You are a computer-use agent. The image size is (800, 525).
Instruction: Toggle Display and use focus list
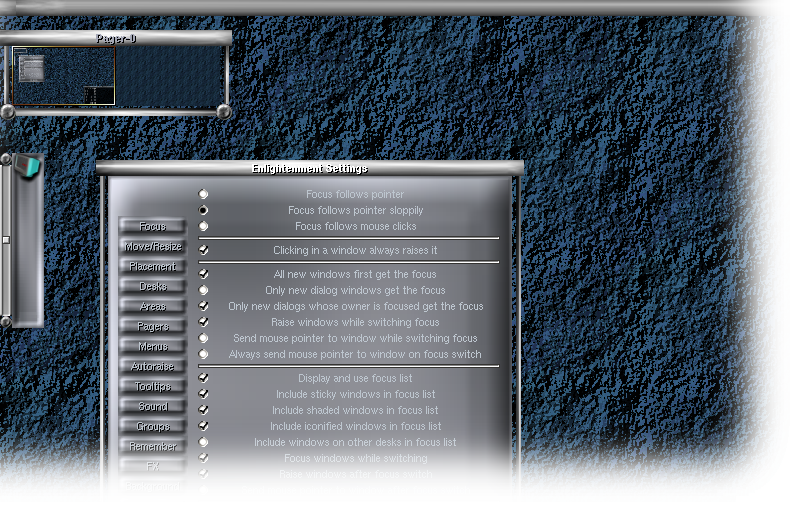click(x=203, y=378)
